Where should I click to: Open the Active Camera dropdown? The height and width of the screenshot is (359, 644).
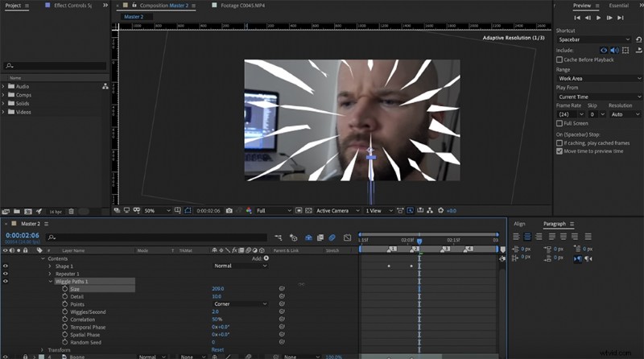337,210
